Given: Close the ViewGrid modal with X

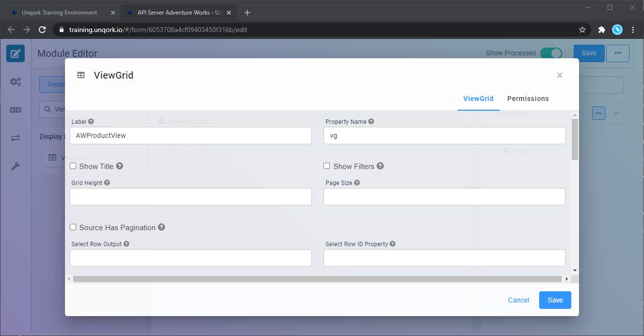Looking at the screenshot, I should pos(560,75).
